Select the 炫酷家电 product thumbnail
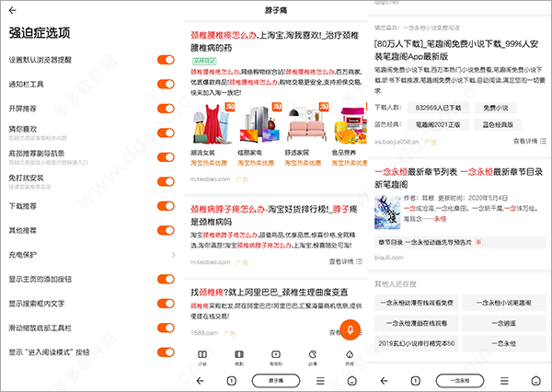Screen dimensions: 552x392 tap(259, 123)
